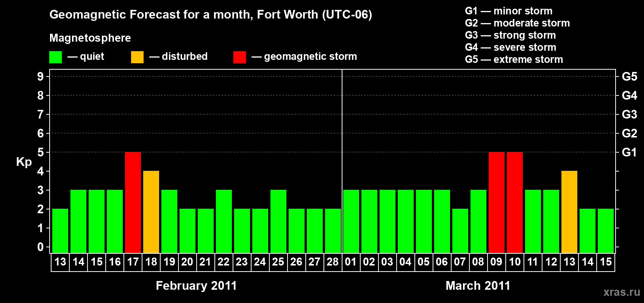Screen dimensions: 644x303
Task: Click the right axis label 'G1'
Action: point(629,152)
